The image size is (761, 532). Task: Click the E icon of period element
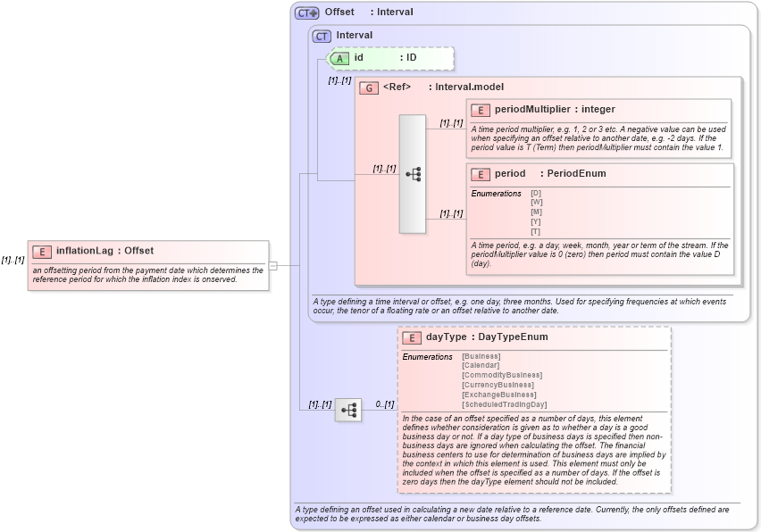click(480, 175)
